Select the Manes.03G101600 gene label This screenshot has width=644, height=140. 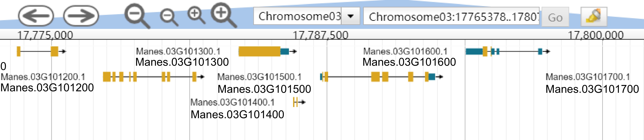[409, 62]
